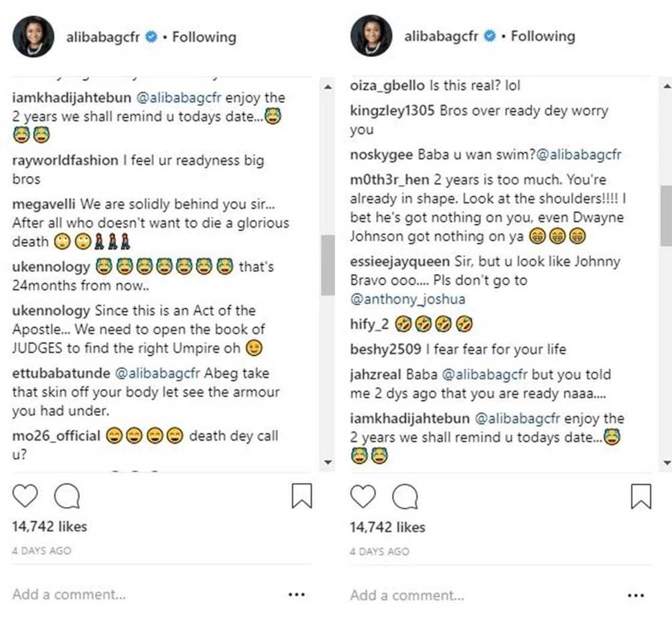Screen dimensions: 672x617
Task: Open alibabagcfr's profile avatar on the right post
Action: (x=370, y=37)
